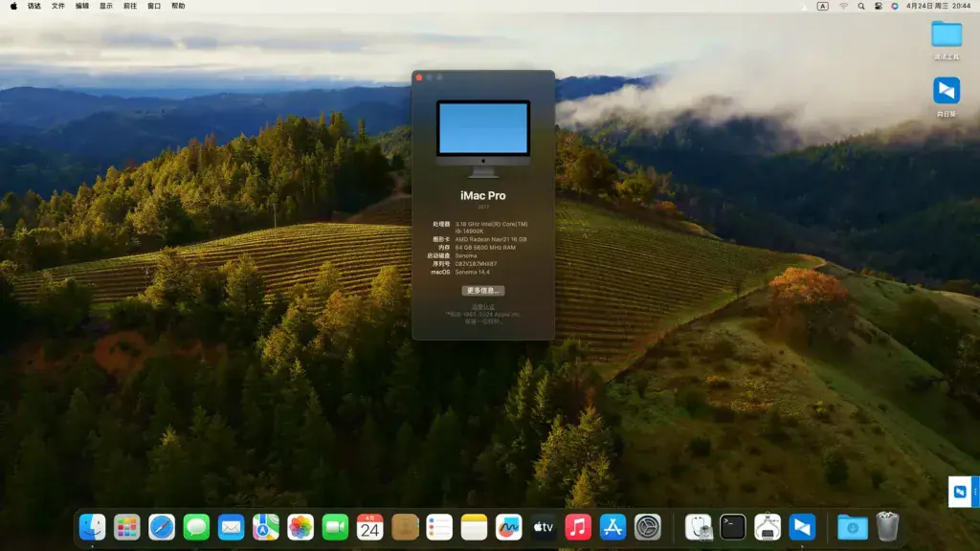Open the 文件 menu
This screenshot has width=980, height=551.
(58, 7)
